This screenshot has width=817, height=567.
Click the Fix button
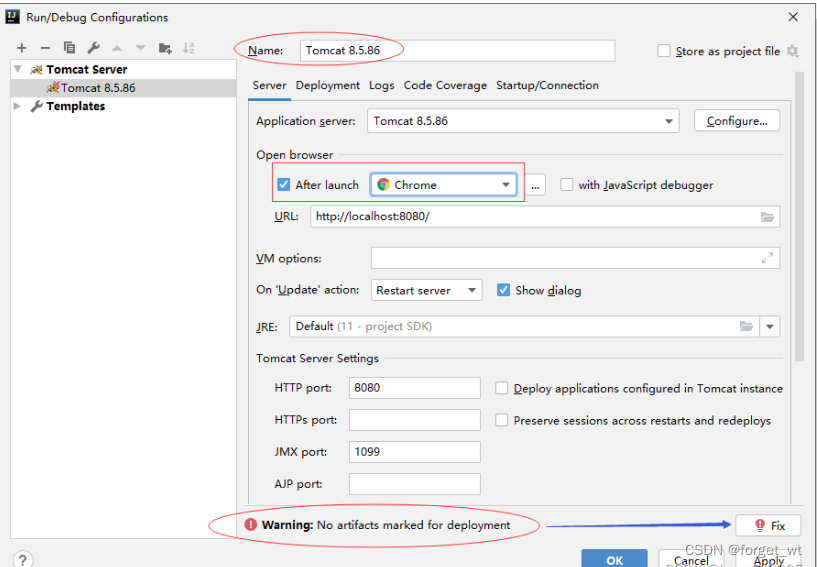click(x=768, y=525)
